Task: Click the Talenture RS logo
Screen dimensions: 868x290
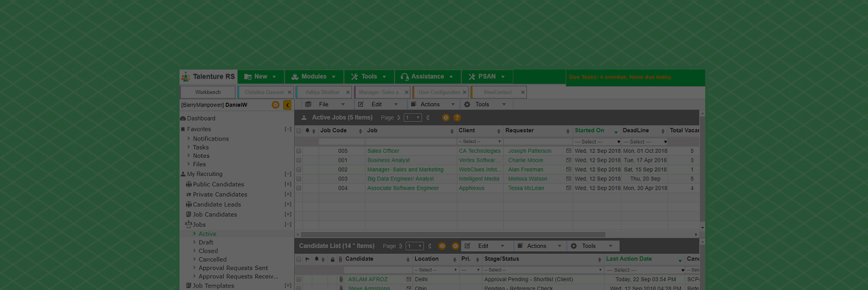Action: point(208,77)
